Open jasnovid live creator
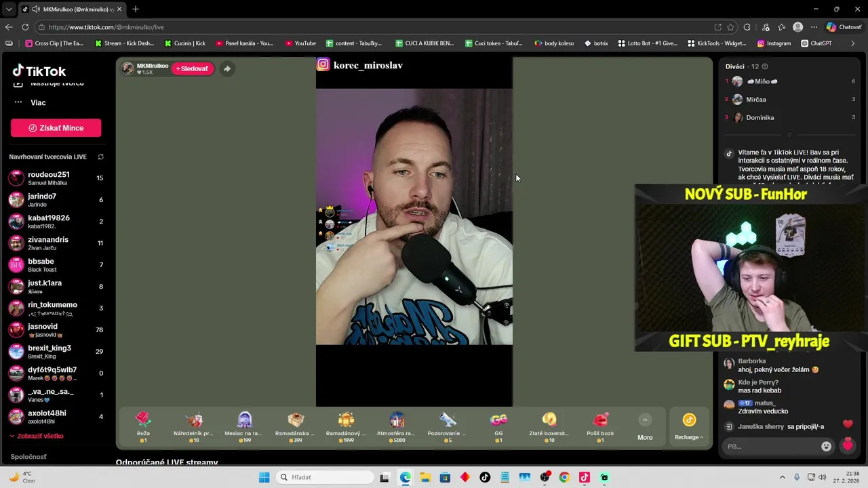The image size is (868, 488). tap(56, 330)
